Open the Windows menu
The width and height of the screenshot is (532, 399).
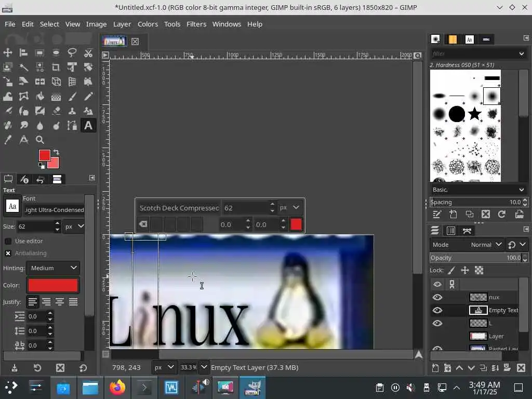227,24
